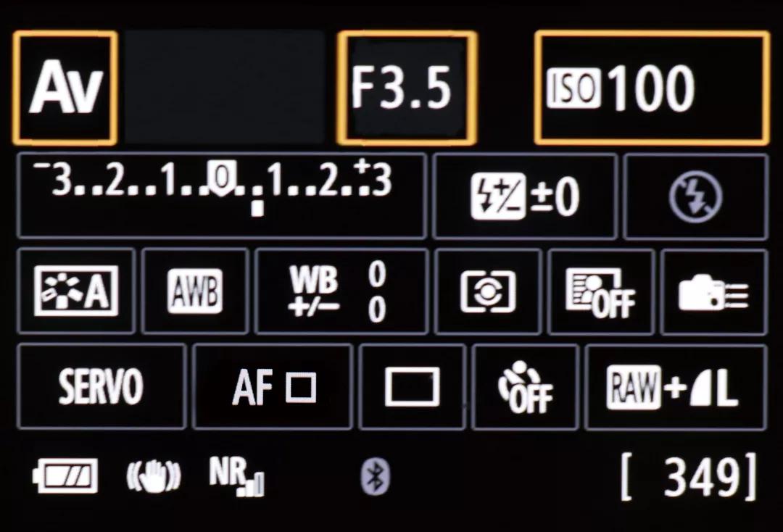Toggle Auto Lighting Optimizer OFF
Viewport: 783px width, 532px height.
601,291
